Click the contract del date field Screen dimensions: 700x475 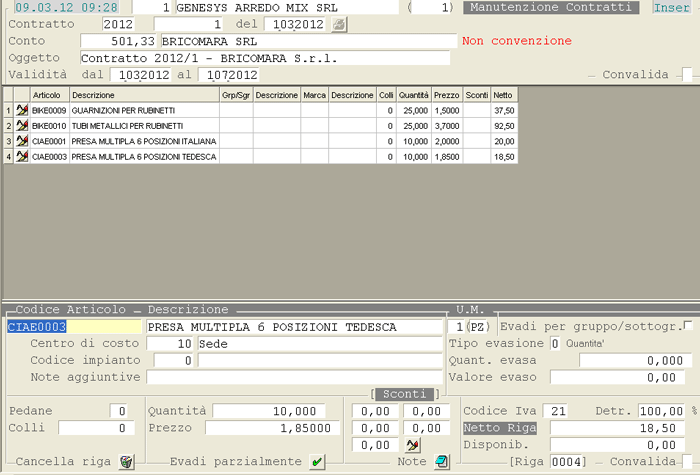295,24
